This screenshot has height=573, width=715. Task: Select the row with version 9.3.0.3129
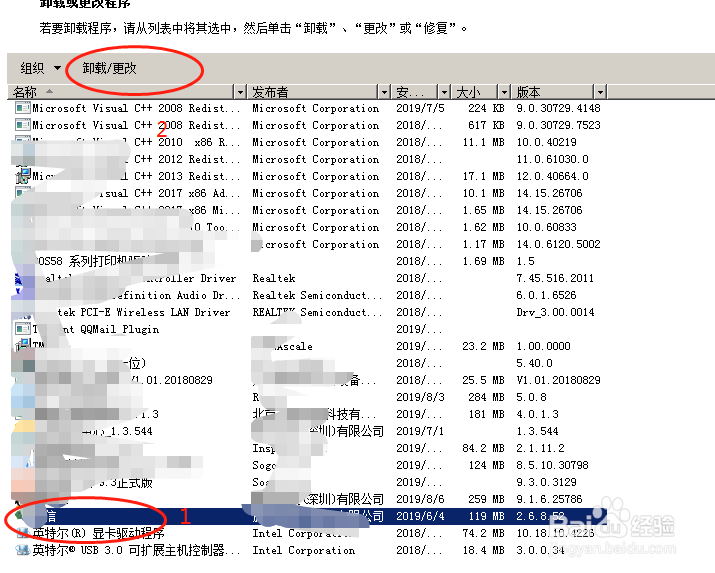tap(308, 482)
